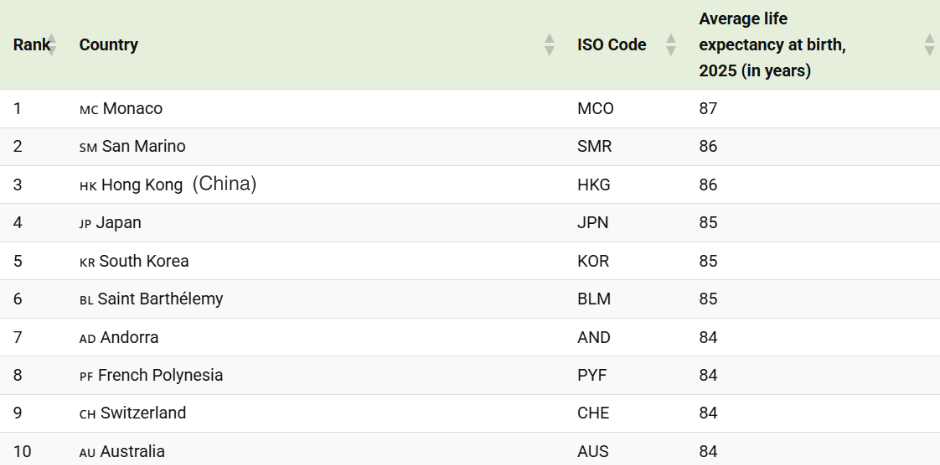The image size is (940, 465).
Task: Click the JP flag code beside Japan
Action: click(85, 224)
